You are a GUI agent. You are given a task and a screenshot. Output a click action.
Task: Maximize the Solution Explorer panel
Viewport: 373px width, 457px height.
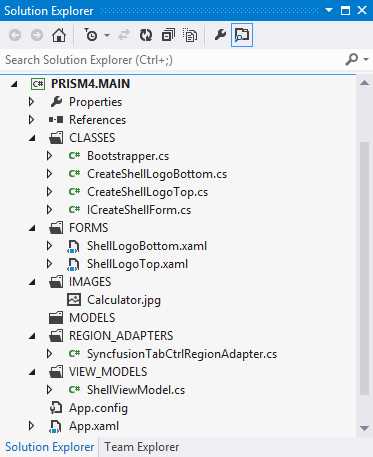(x=346, y=10)
